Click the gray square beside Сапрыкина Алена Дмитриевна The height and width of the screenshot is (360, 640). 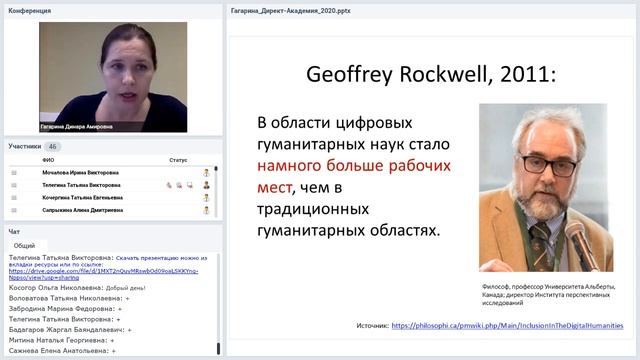[x=14, y=211]
